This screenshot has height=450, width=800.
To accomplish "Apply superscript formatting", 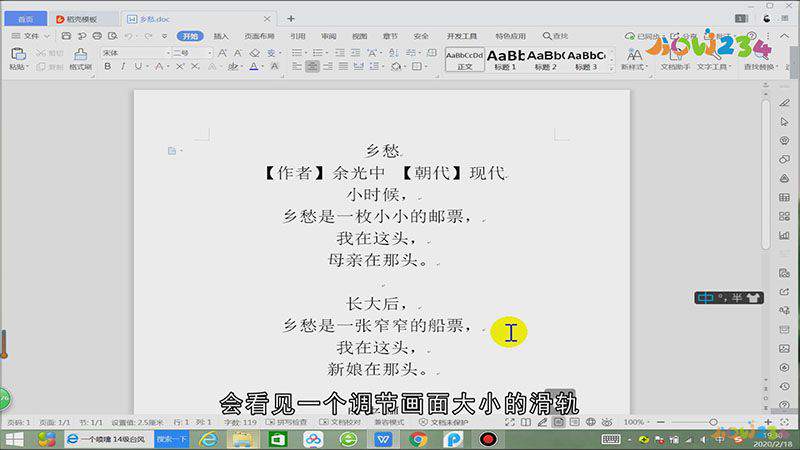I will coord(180,66).
